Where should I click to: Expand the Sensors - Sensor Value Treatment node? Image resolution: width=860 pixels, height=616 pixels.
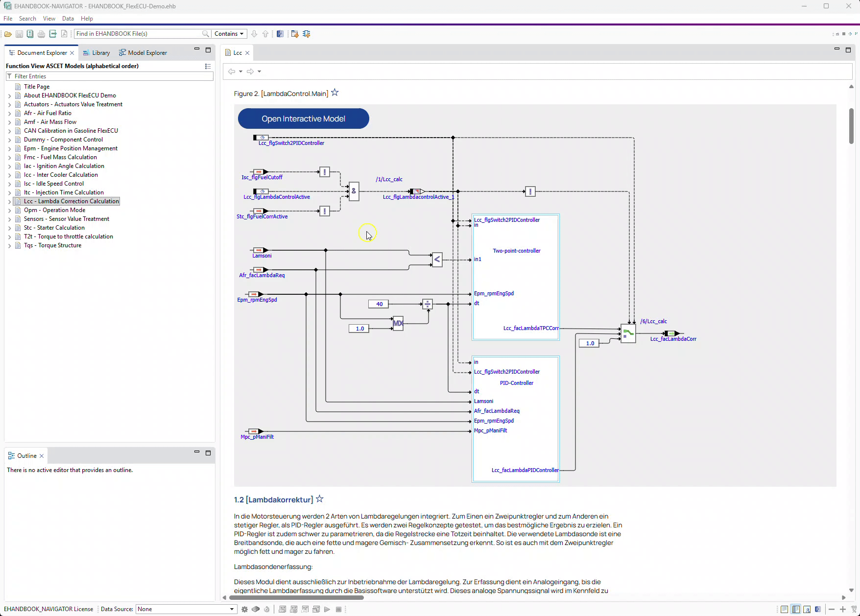point(9,219)
